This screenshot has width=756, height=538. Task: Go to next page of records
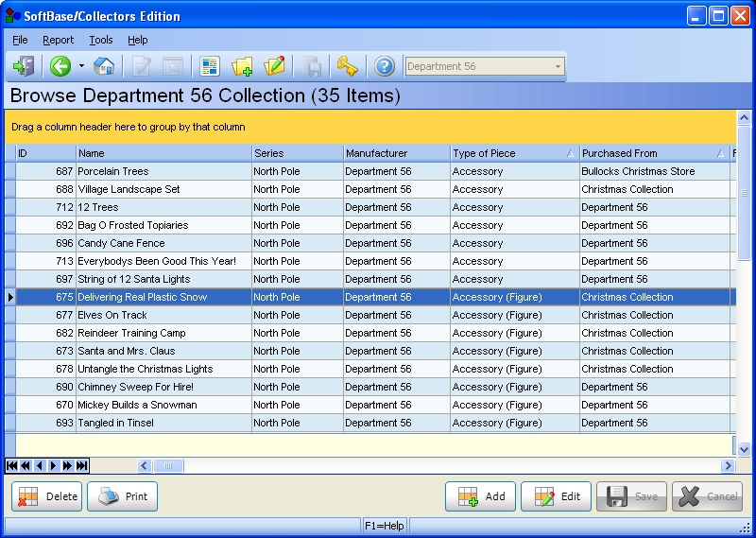(x=67, y=465)
